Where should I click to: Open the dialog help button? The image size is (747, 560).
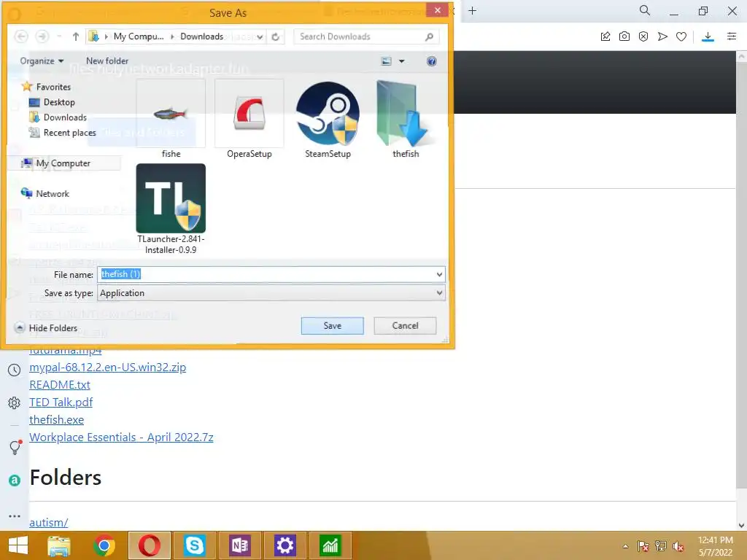point(432,61)
